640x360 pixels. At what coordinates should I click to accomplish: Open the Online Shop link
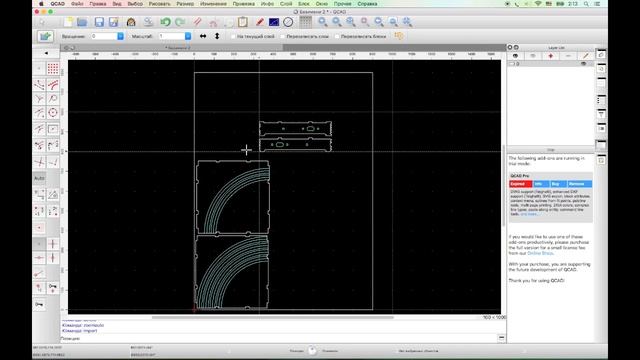[540, 253]
